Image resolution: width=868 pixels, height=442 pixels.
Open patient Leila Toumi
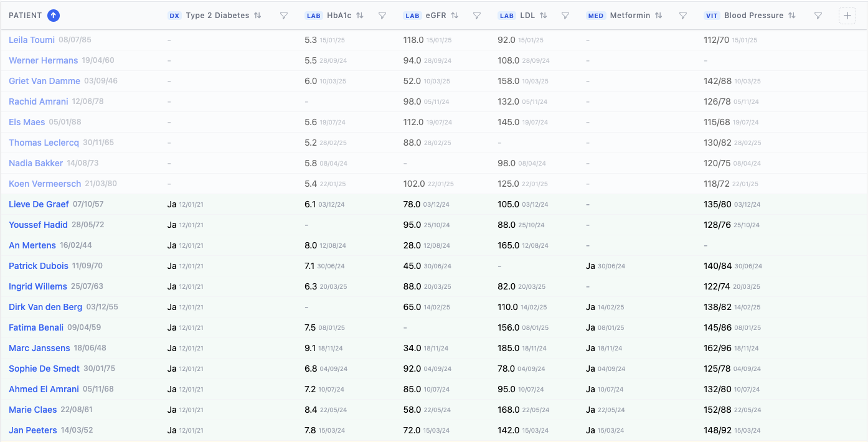coord(32,40)
